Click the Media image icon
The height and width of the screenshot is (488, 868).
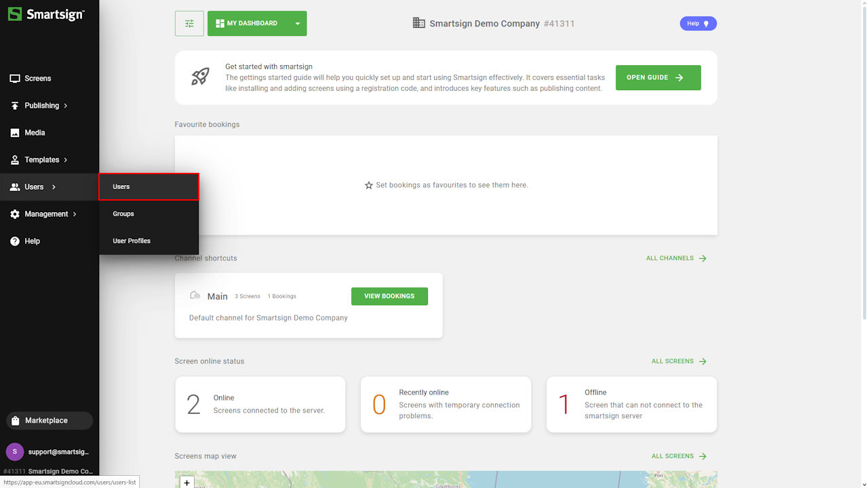pos(15,133)
